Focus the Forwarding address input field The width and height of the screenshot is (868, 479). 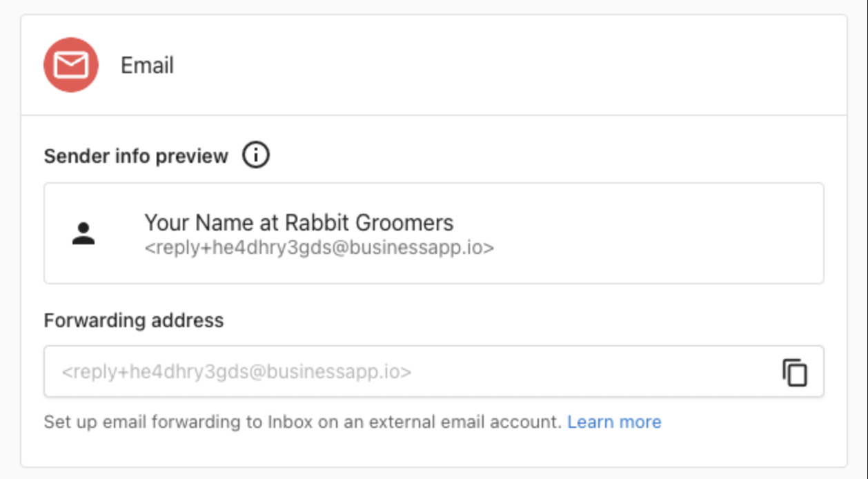coord(414,372)
